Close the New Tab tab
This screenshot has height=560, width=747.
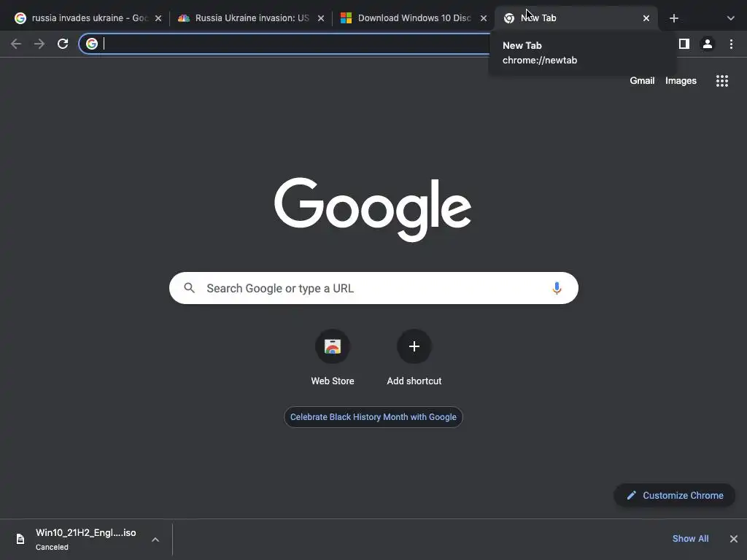pos(646,18)
